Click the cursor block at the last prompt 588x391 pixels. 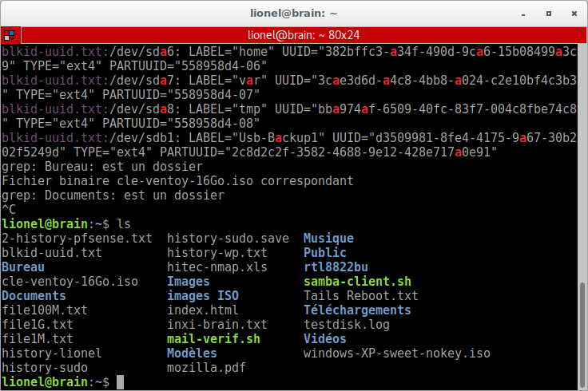120,382
